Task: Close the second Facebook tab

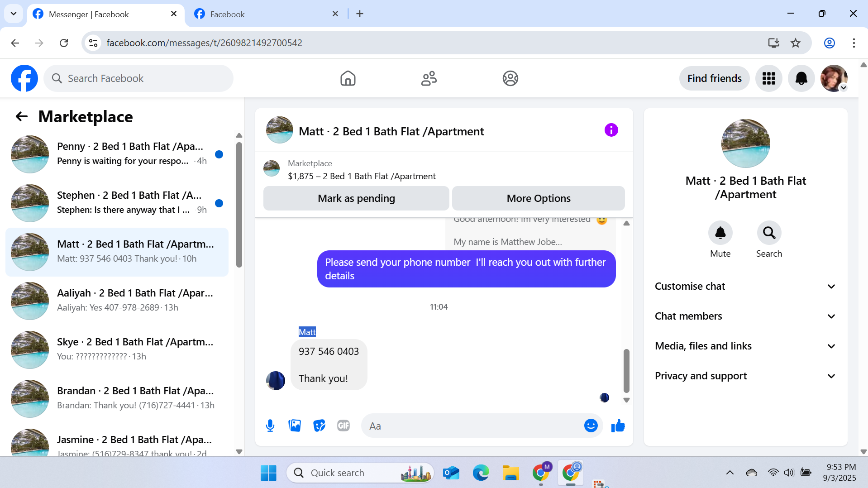Action: pos(335,14)
